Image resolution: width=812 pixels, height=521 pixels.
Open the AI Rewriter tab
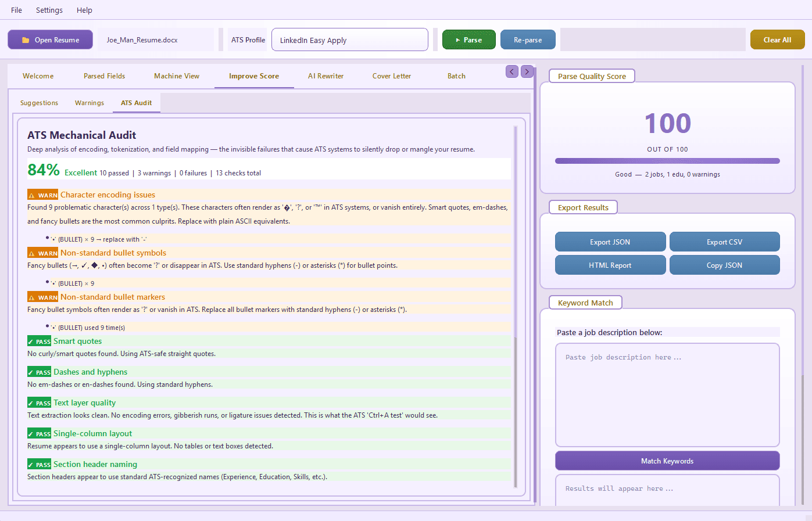coord(325,76)
